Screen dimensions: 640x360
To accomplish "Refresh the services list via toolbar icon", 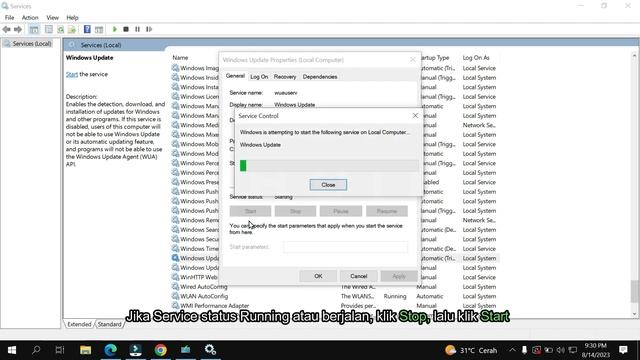I will pos(60,29).
